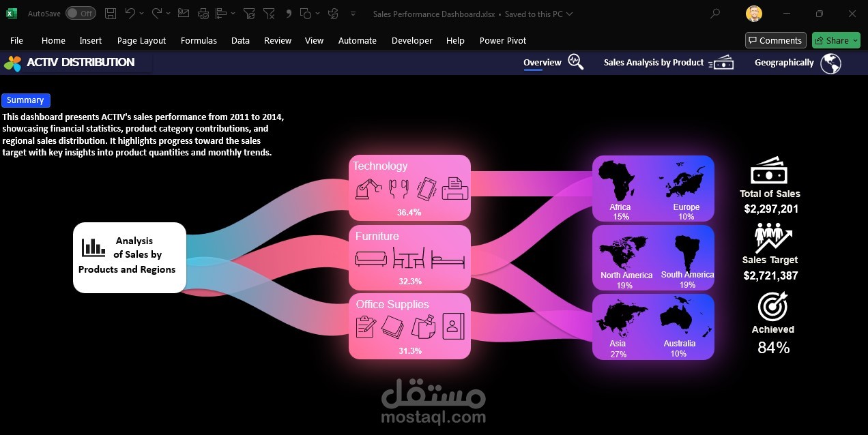
Task: Click the comma style icon
Action: (288, 13)
